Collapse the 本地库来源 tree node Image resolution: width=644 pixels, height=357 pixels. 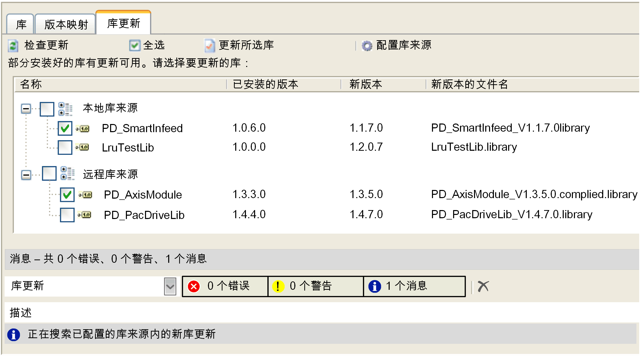coord(26,109)
